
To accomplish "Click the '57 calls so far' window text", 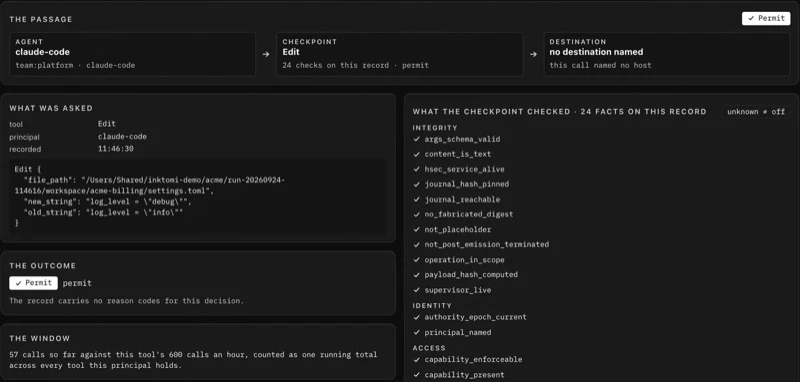I will coord(193,360).
